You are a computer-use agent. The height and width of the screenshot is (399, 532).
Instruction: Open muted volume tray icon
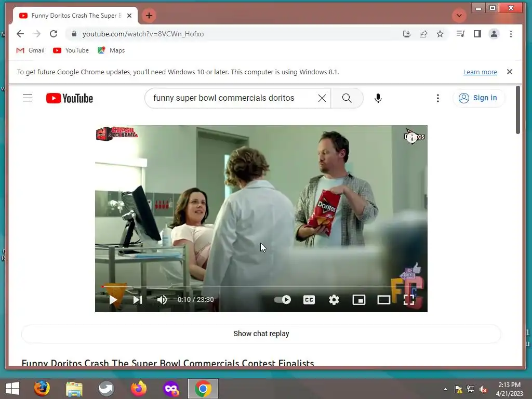(483, 389)
